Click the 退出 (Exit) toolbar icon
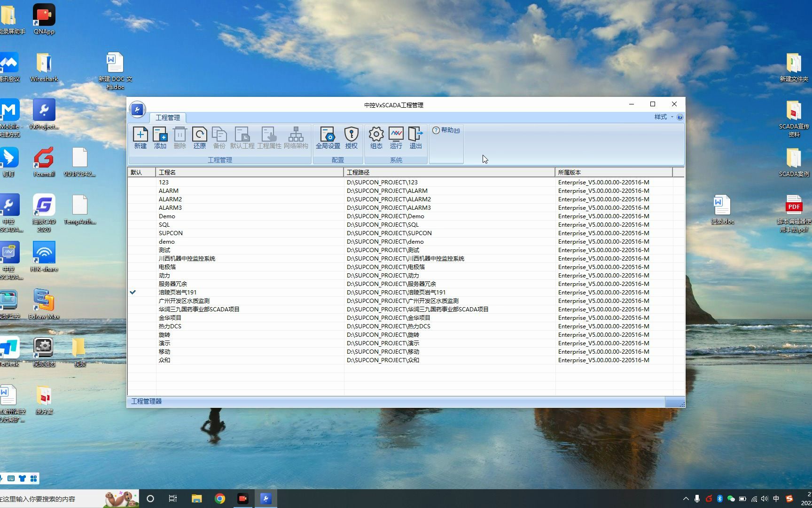 coord(416,138)
